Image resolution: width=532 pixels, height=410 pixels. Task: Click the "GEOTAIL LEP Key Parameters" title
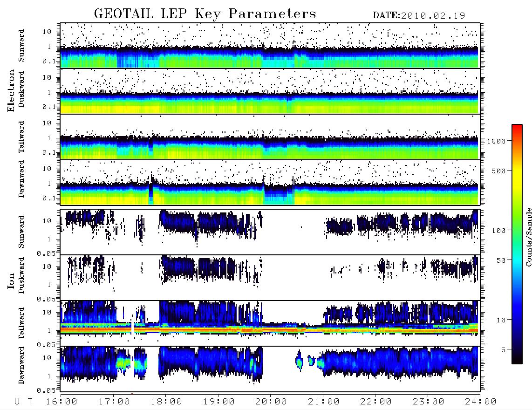(205, 14)
